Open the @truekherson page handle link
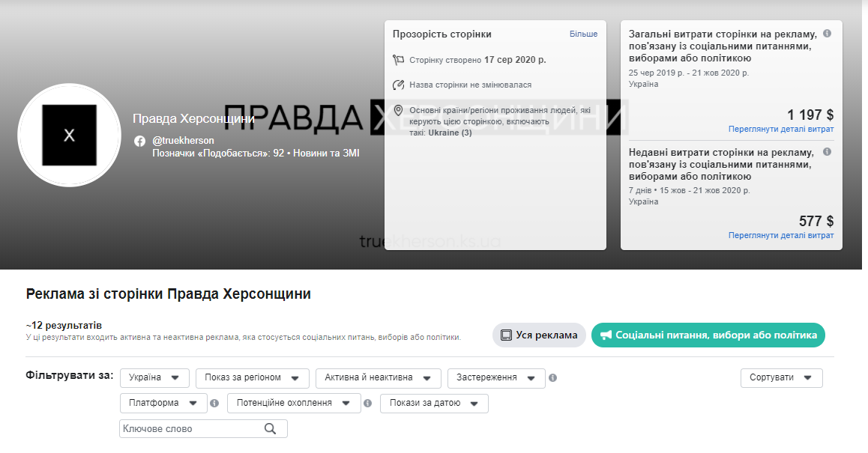868x453 pixels. coord(183,141)
